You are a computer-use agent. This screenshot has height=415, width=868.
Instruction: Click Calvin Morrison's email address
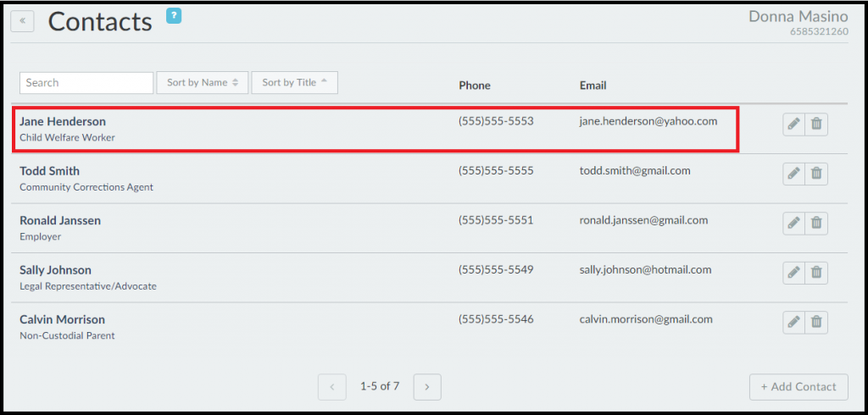coord(646,319)
